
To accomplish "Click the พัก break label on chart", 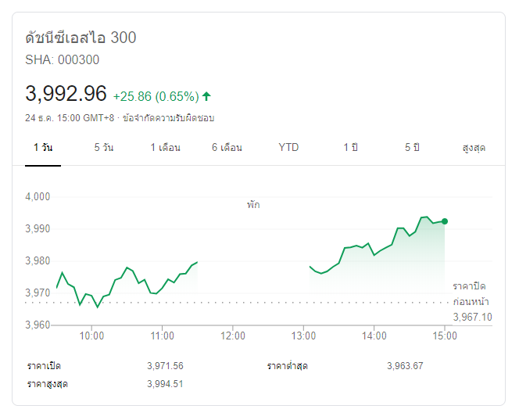I will pyautogui.click(x=253, y=205).
